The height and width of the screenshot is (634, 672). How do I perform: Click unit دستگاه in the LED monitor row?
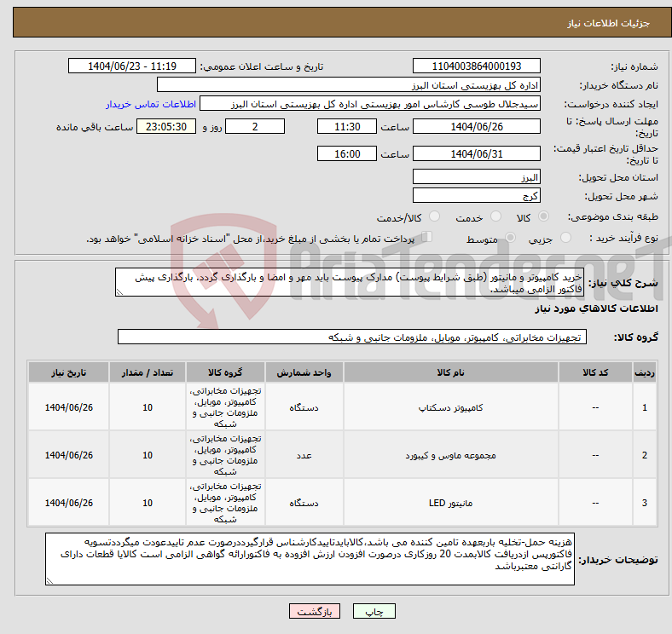point(304,503)
